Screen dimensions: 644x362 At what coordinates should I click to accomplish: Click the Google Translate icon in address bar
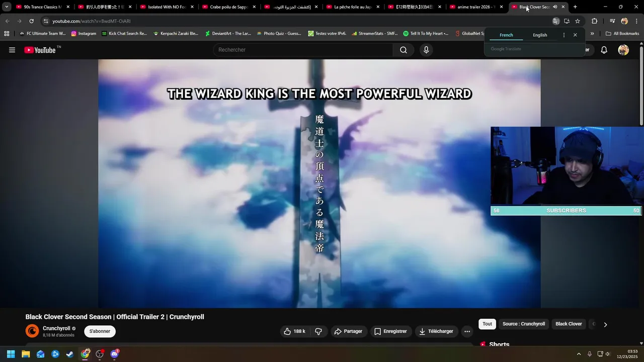coord(556,21)
